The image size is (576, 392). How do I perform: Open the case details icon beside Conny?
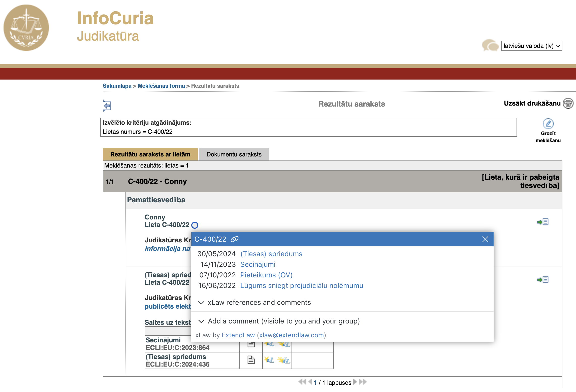click(543, 222)
